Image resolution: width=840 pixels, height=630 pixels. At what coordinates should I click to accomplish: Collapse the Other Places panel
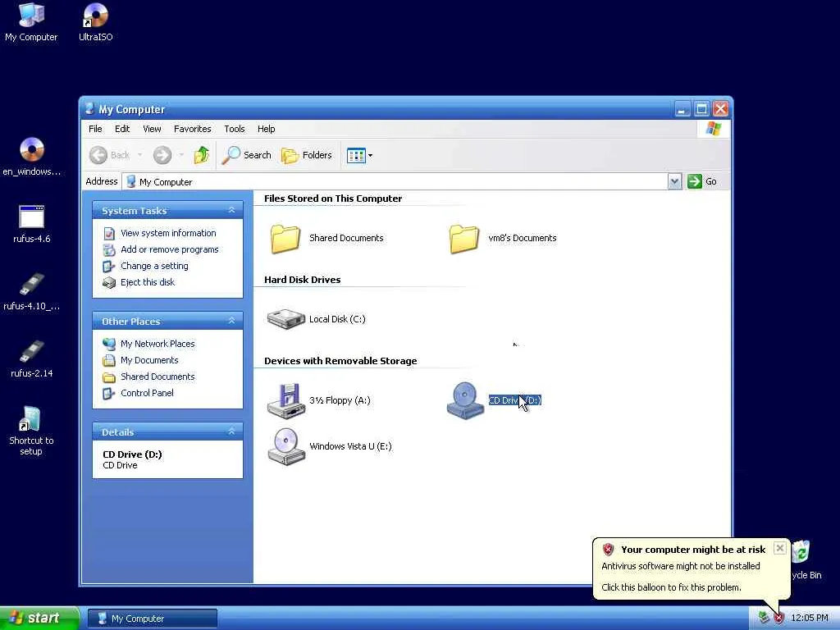[231, 321]
